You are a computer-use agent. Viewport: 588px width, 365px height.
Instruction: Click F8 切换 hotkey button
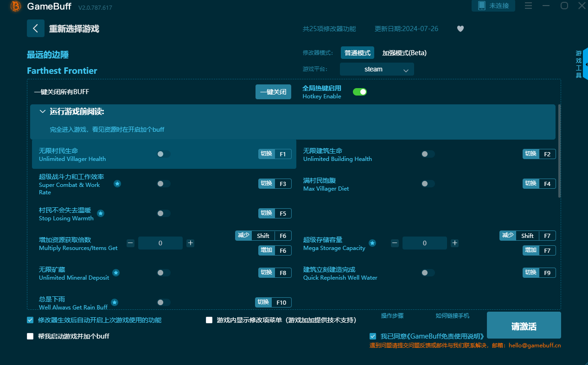(x=275, y=273)
